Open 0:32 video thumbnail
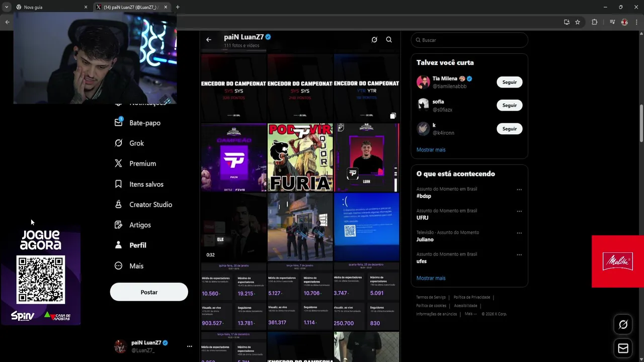 coord(233,227)
